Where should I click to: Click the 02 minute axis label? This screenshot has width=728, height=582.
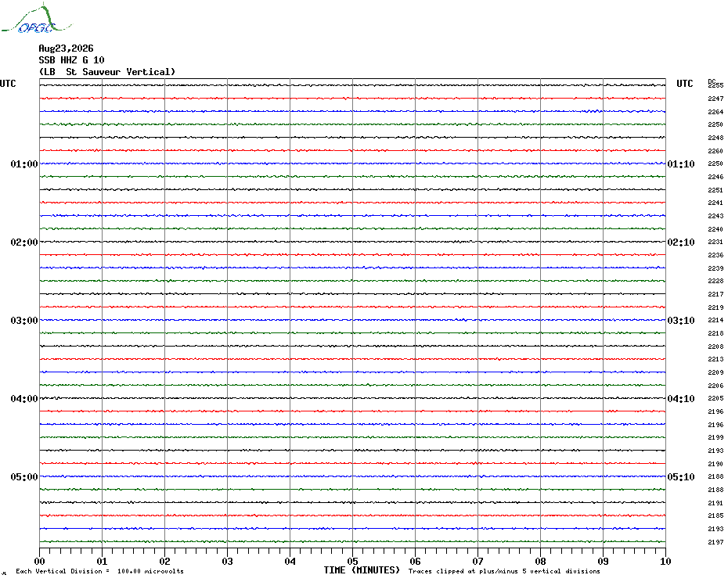tap(165, 561)
